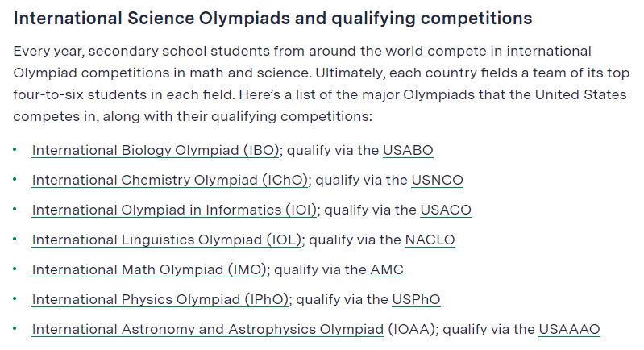Click the bullet beside the Biology Olympiad item

click(x=15, y=150)
